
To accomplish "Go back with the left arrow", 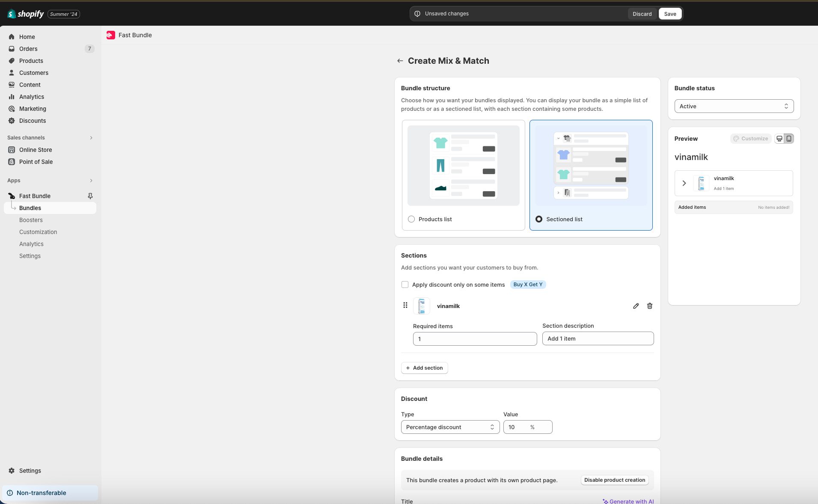I will click(400, 61).
